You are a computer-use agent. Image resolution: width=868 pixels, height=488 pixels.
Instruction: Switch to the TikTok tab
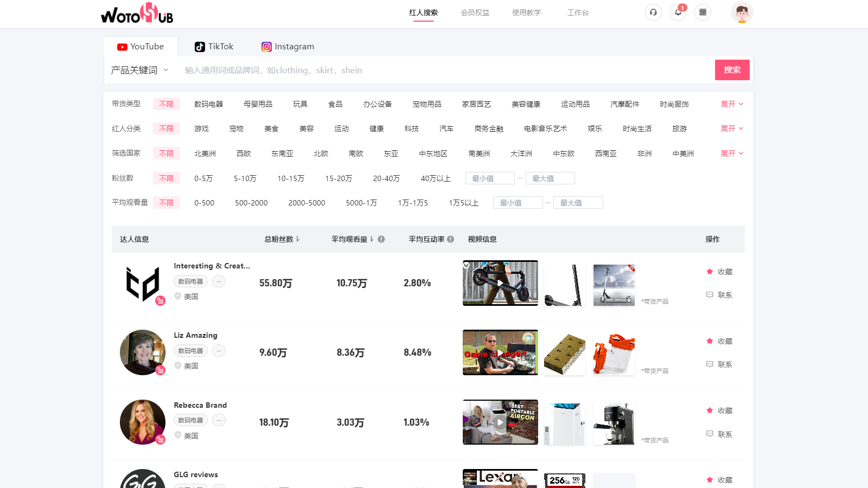tap(214, 46)
